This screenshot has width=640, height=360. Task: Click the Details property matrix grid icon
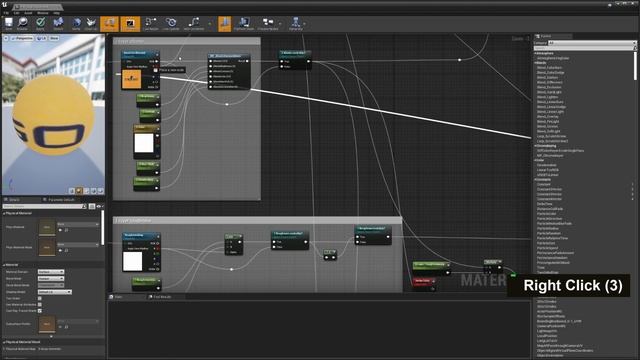tap(92, 207)
